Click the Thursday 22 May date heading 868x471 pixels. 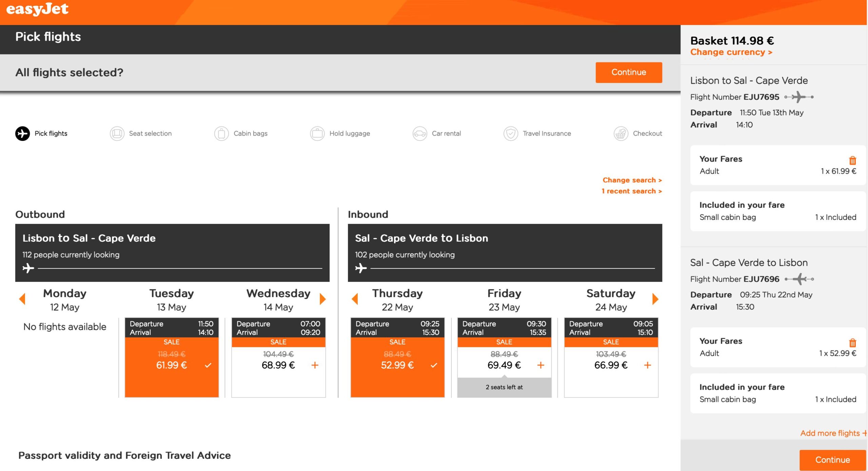click(397, 300)
